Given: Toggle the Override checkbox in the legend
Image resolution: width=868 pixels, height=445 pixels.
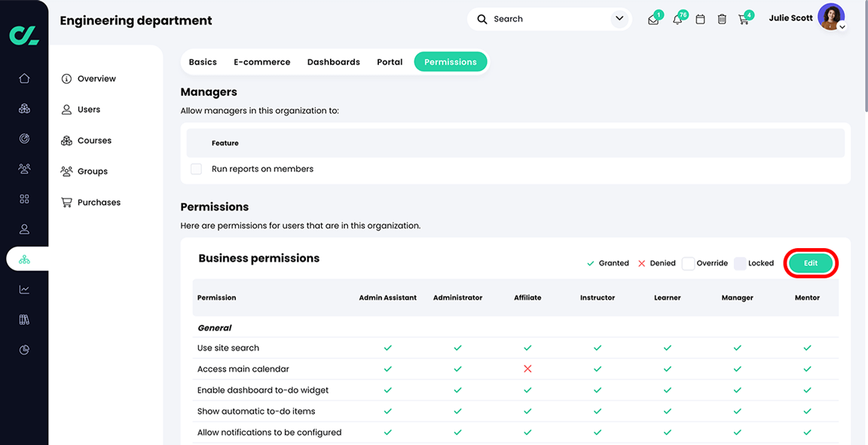Looking at the screenshot, I should (x=688, y=263).
